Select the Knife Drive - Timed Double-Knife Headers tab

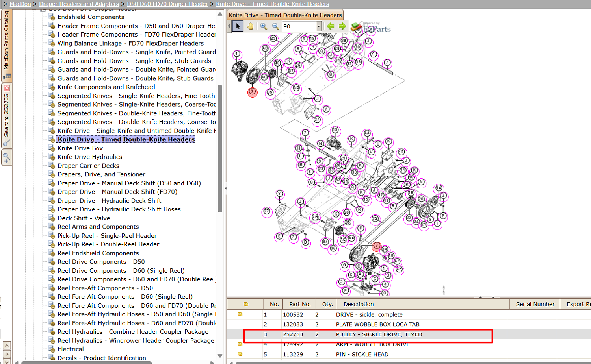click(285, 15)
